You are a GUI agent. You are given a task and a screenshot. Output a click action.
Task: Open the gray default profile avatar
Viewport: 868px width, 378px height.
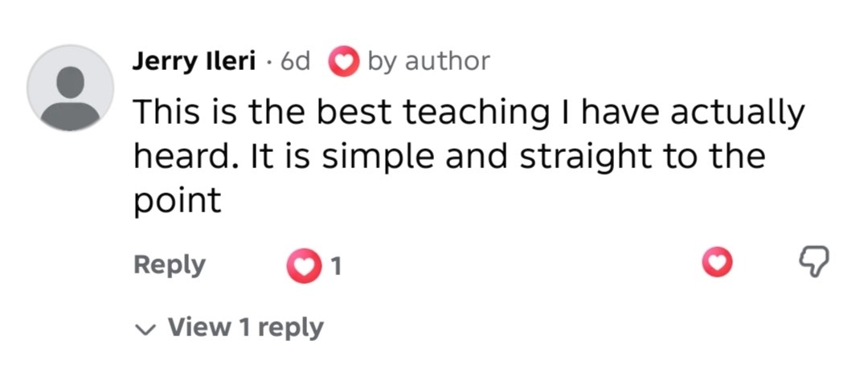click(70, 88)
